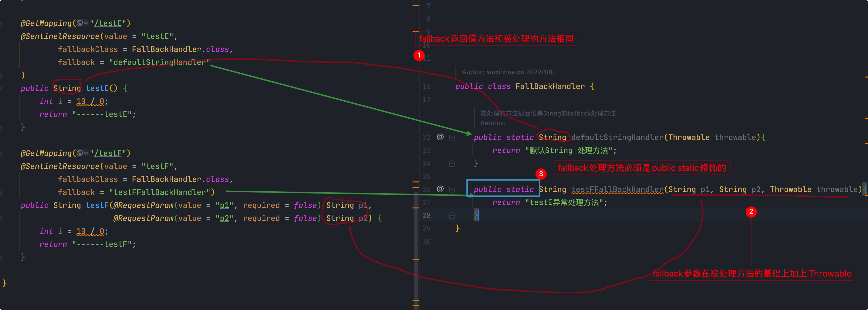Open the /testF mapping URL link
Viewport: 868px width, 310px height.
(x=108, y=153)
